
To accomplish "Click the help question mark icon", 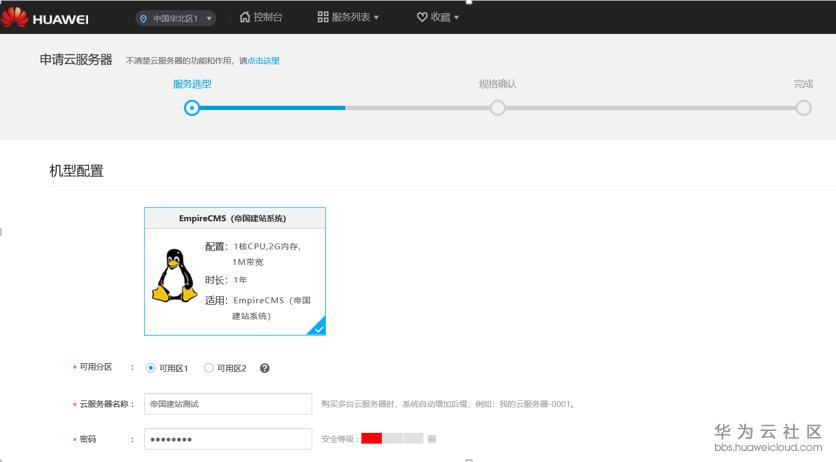I will click(x=264, y=368).
